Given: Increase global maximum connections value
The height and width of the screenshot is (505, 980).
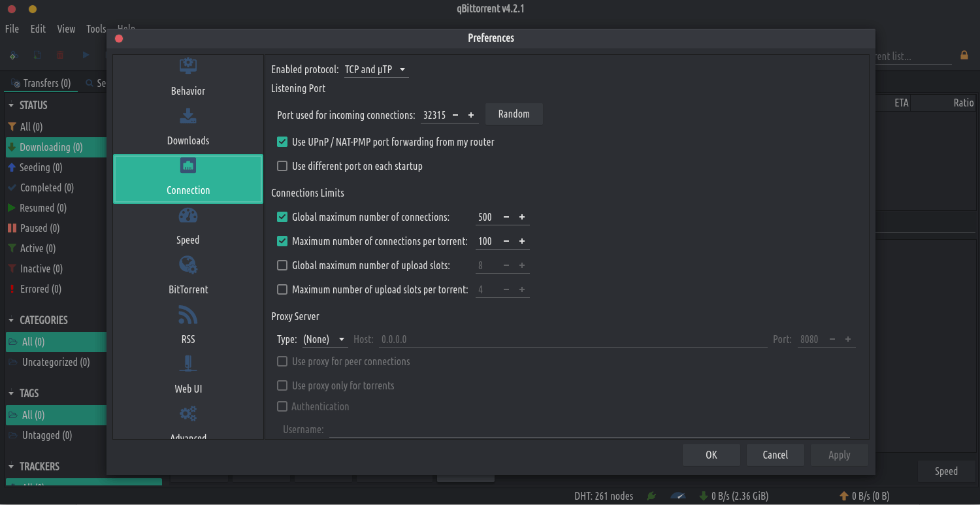Looking at the screenshot, I should click(522, 217).
